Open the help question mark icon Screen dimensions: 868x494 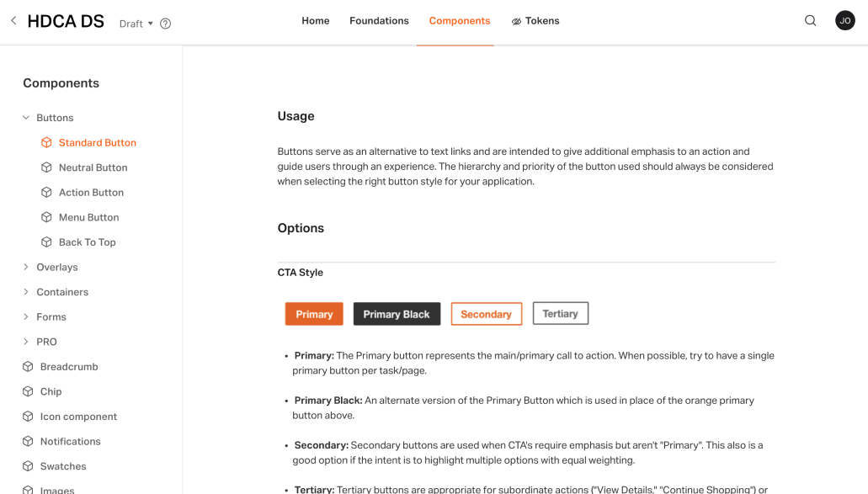(166, 24)
